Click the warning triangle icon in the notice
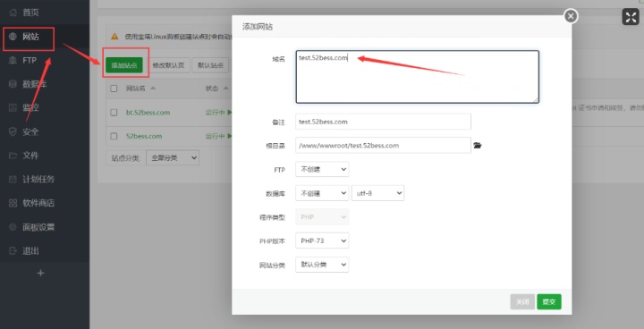 pyautogui.click(x=114, y=37)
